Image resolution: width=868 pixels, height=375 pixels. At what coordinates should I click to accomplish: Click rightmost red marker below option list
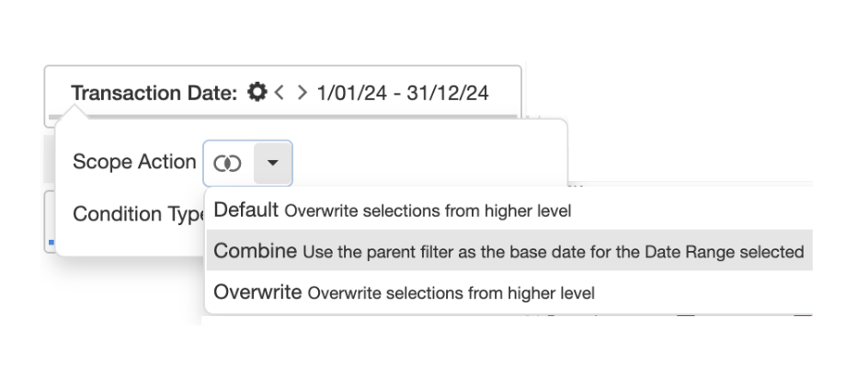click(x=803, y=315)
